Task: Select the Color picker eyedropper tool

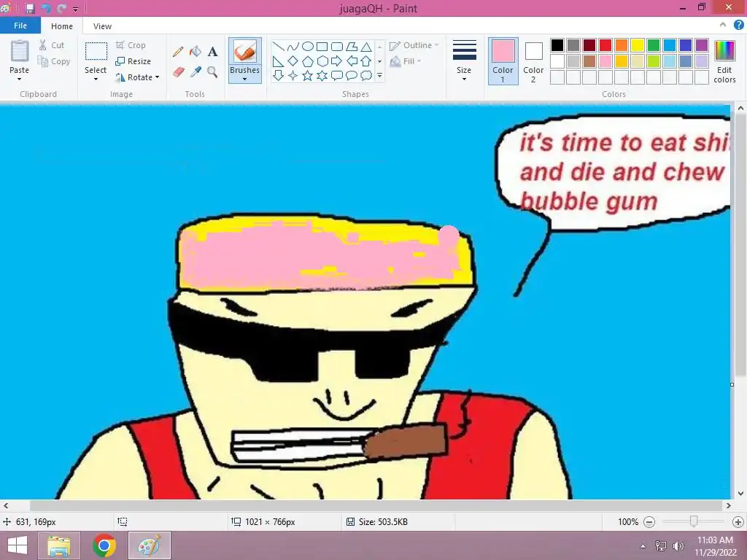Action: pyautogui.click(x=196, y=72)
